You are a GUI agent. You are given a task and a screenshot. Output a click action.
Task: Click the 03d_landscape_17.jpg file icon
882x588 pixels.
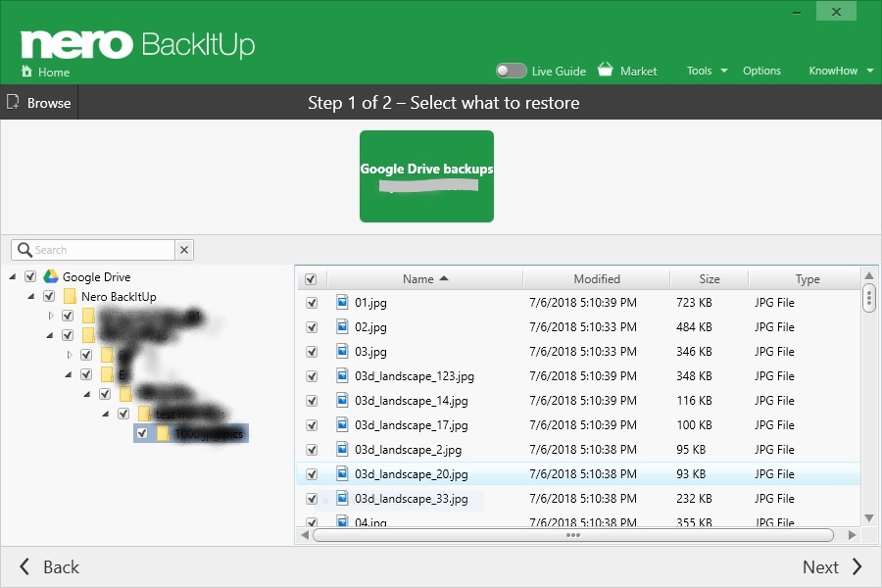tap(342, 424)
